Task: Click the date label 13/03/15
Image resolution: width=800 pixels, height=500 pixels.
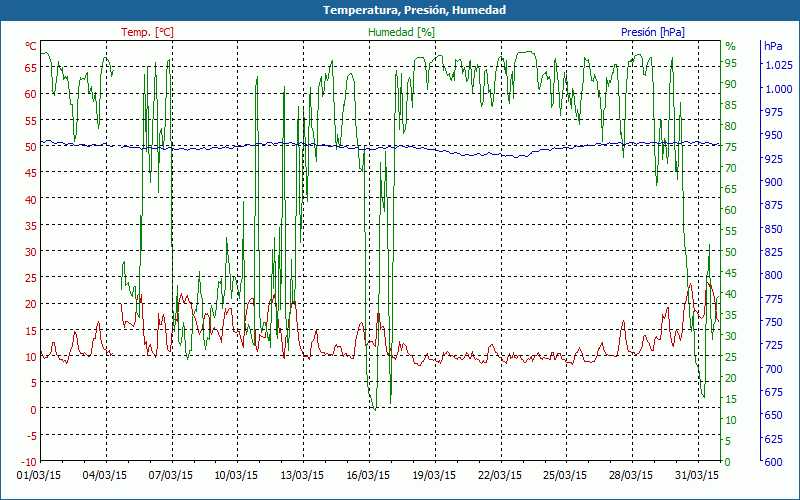Action: [x=302, y=475]
